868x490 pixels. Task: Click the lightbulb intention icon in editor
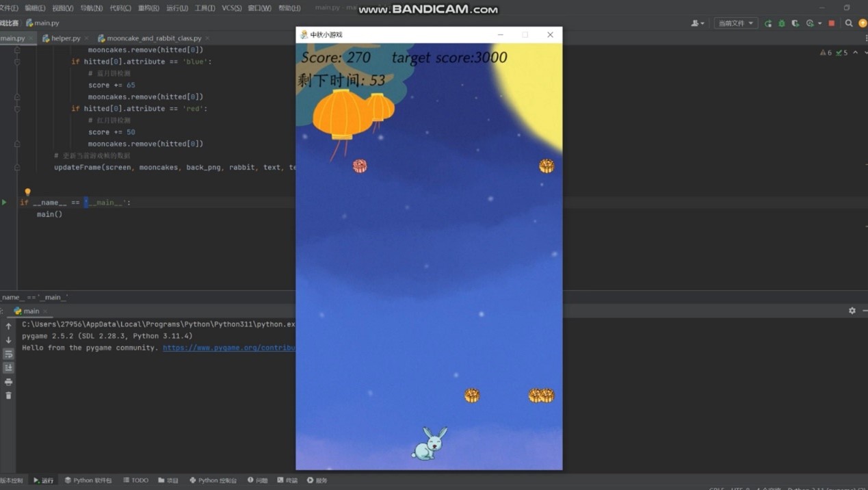[x=27, y=192]
